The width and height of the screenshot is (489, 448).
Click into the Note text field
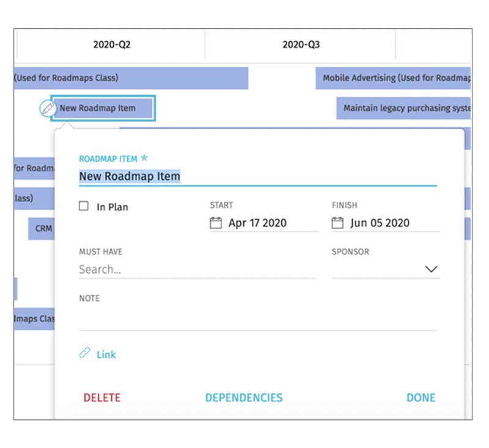(258, 318)
